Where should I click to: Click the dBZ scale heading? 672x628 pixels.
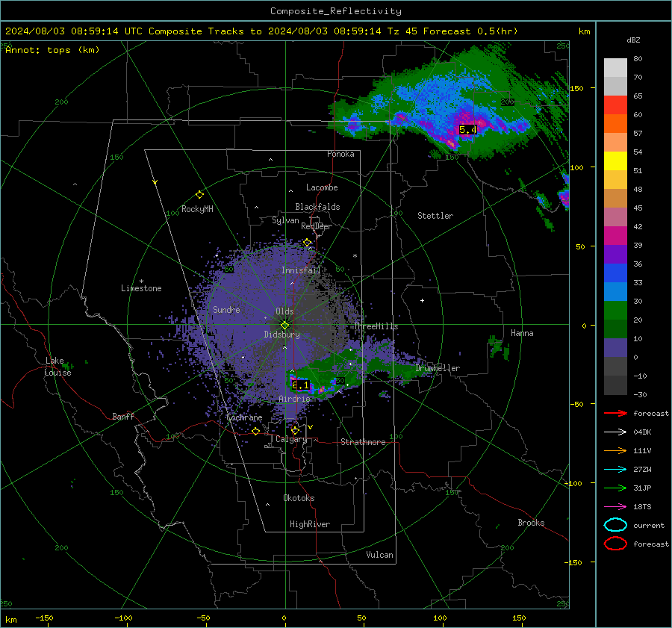click(633, 40)
